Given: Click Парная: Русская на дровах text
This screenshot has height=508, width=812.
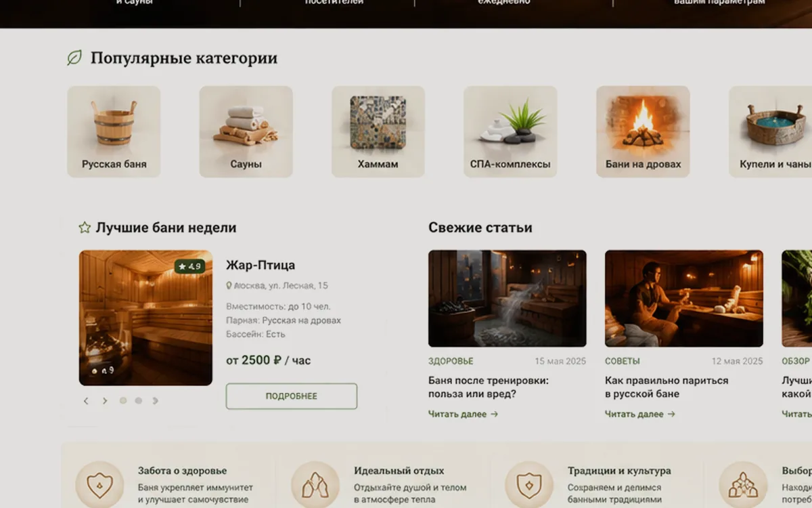Looking at the screenshot, I should [284, 320].
